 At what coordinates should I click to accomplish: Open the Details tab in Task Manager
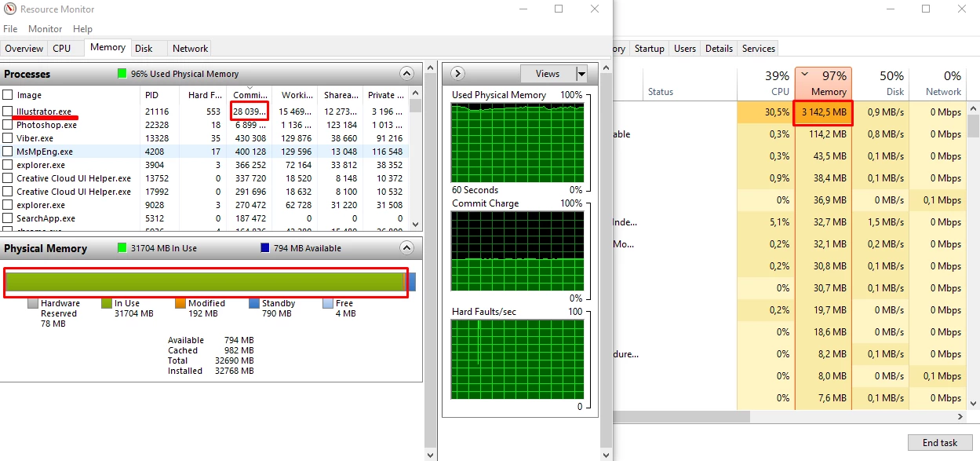click(719, 49)
